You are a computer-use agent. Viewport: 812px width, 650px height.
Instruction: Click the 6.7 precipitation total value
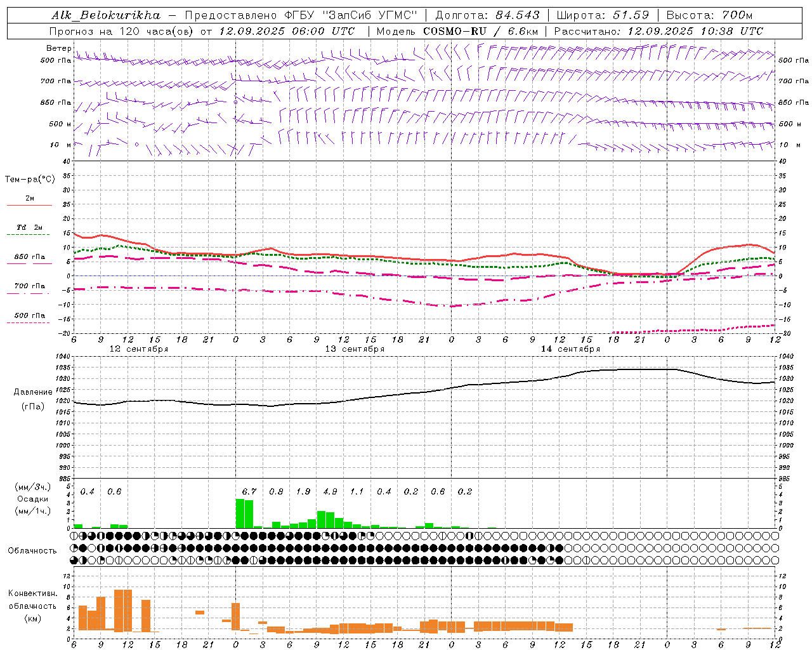pos(249,492)
